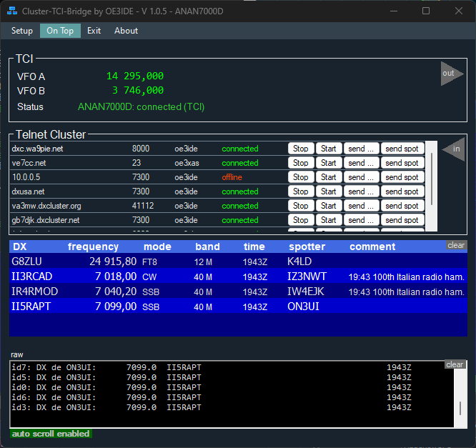Click the id7 line in raw log
Image resolution: width=476 pixels, height=448 pixels.
212,367
